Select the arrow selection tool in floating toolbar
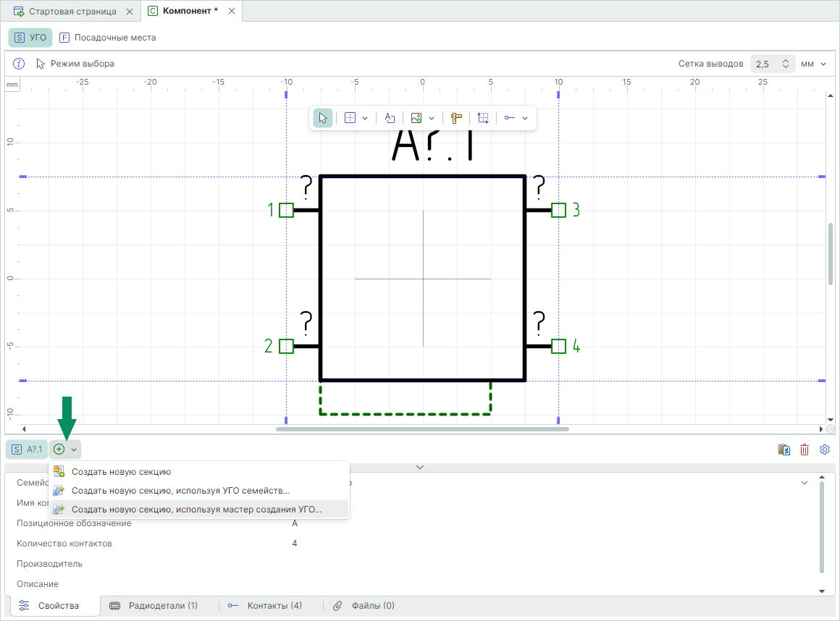840x621 pixels. (323, 118)
